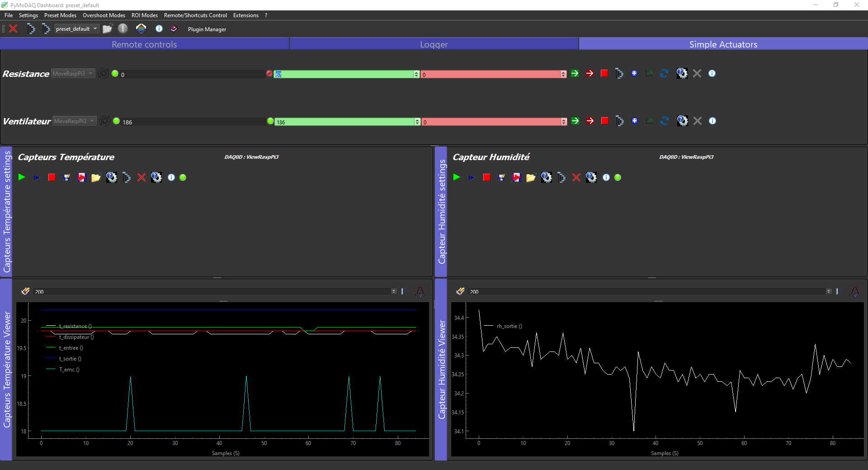This screenshot has height=470, width=868.
Task: Click Resistance dark red move arrow
Action: point(590,73)
